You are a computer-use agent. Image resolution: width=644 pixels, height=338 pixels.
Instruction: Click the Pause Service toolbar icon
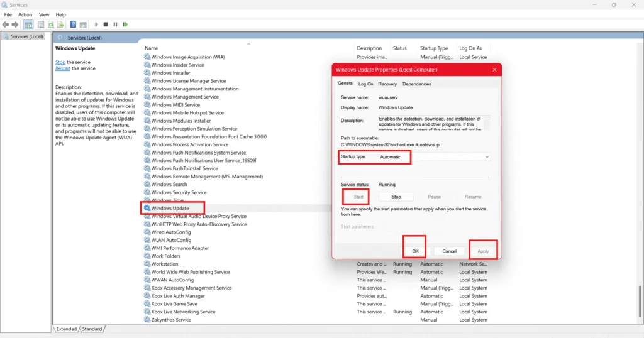tap(116, 25)
